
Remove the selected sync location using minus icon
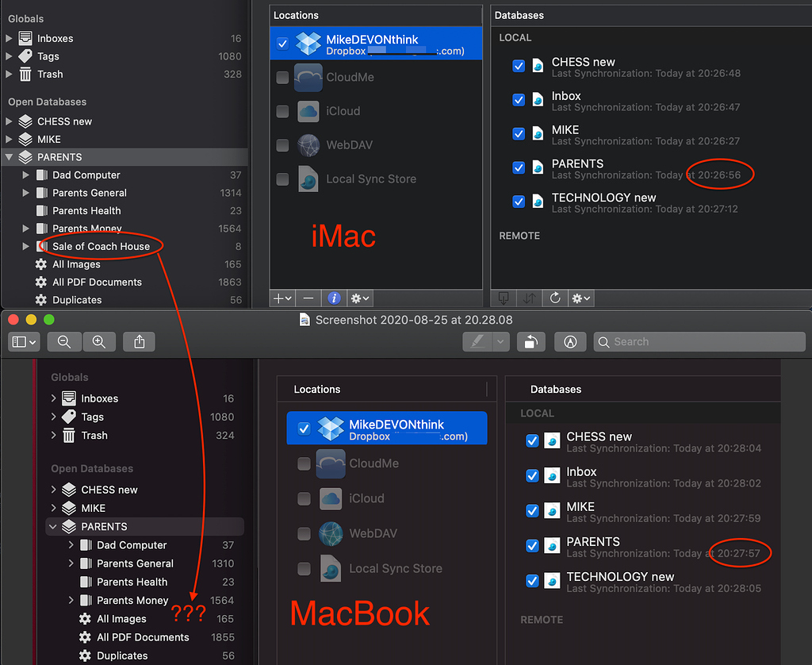tap(308, 298)
